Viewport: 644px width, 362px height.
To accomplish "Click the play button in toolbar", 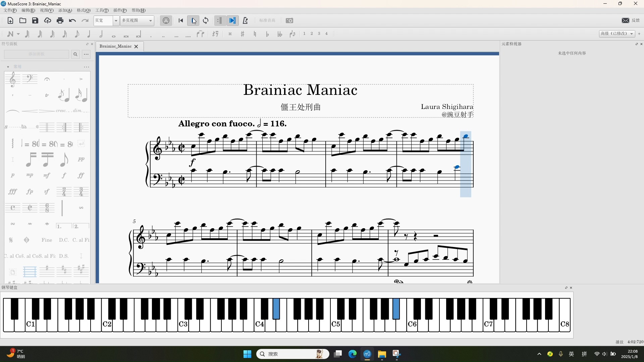I will pos(193,21).
